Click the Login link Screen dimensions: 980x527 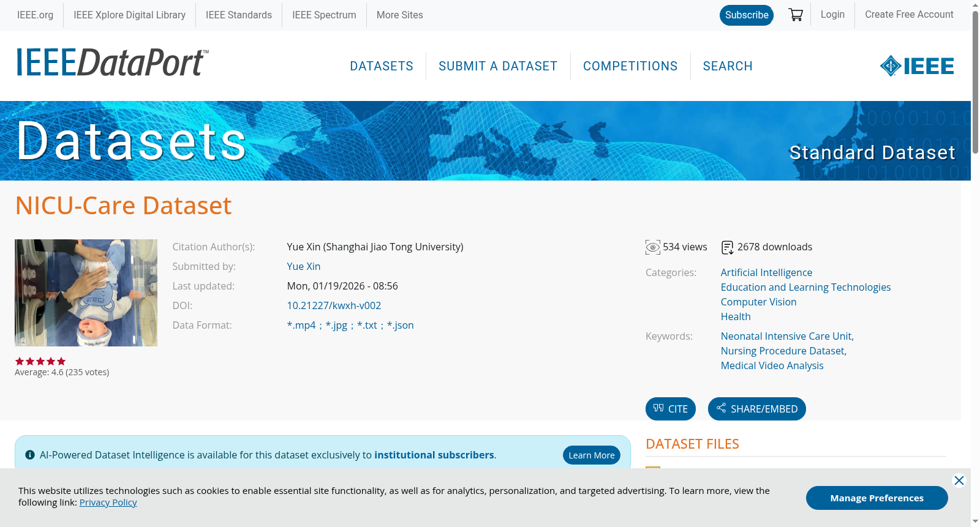832,14
